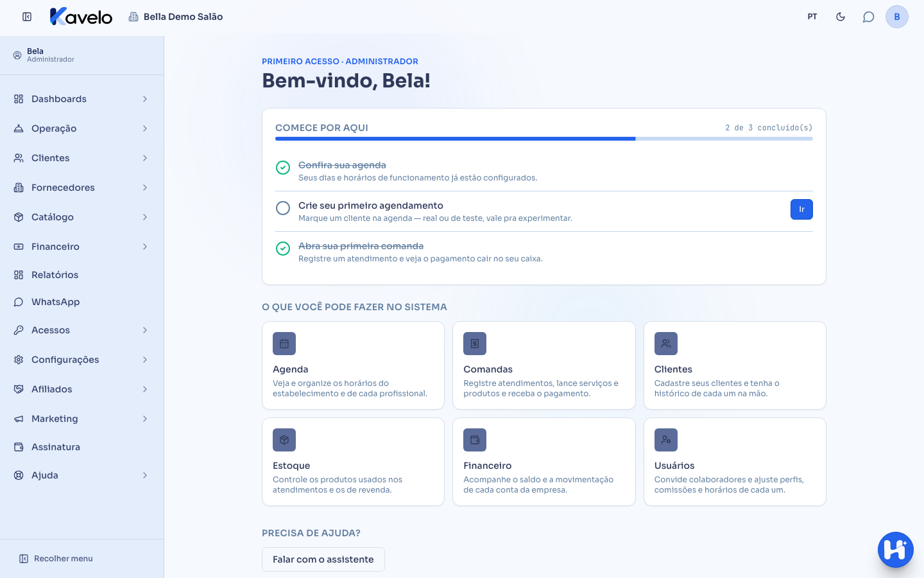Click the 'Bella Demo Salão' company name

184,17
